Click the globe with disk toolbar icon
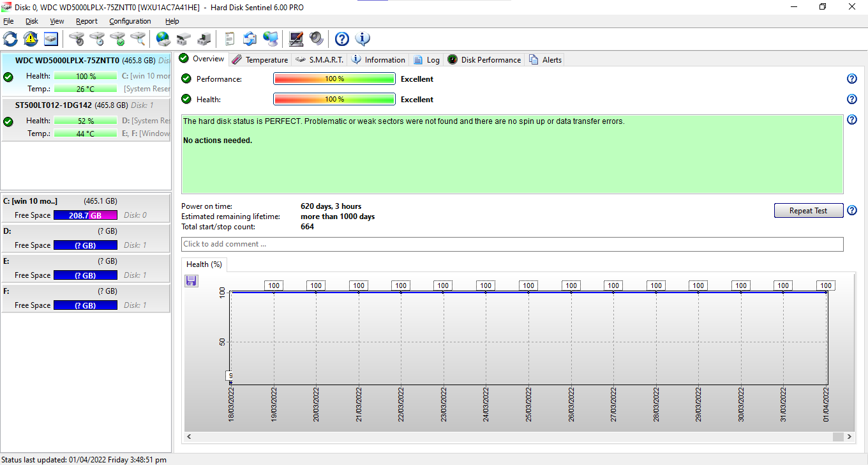 tap(163, 39)
